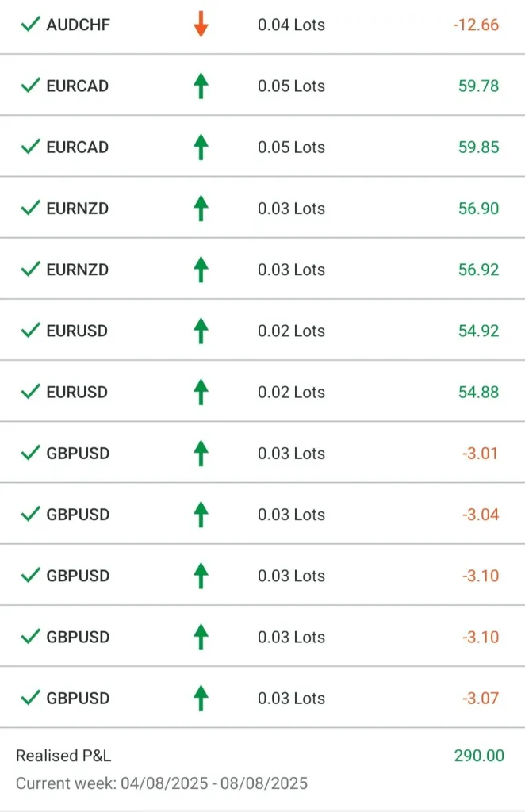This screenshot has height=812, width=525.
Task: Click the 59.85 profit value
Action: point(478,147)
